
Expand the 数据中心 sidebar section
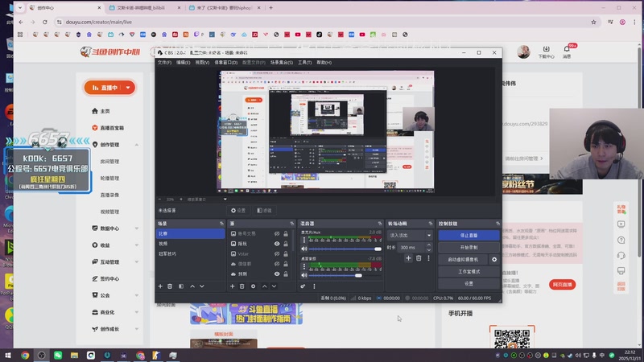[x=137, y=228]
